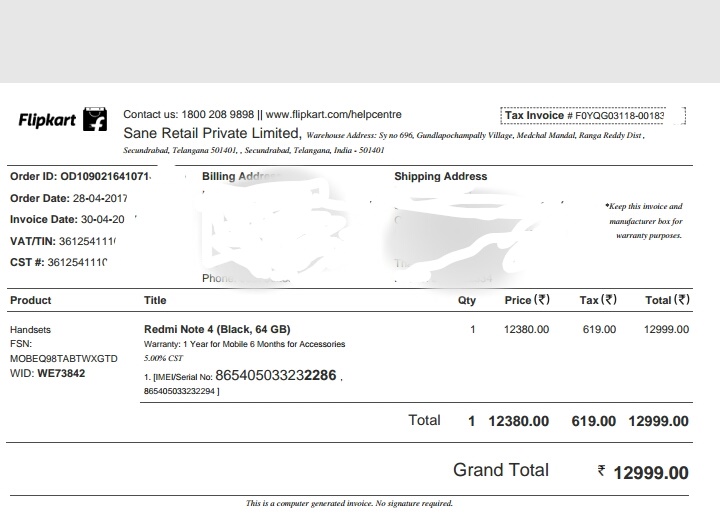Click the Shipping Address heading

tap(440, 176)
